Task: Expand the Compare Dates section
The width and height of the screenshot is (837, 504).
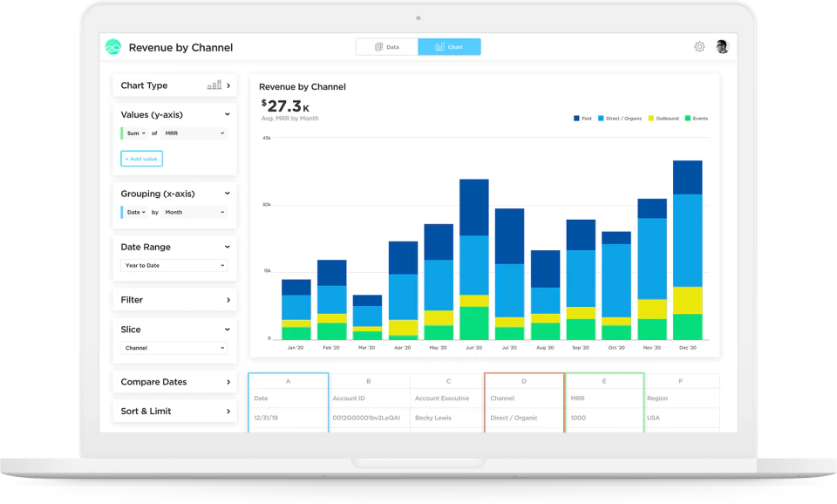Action: point(174,382)
